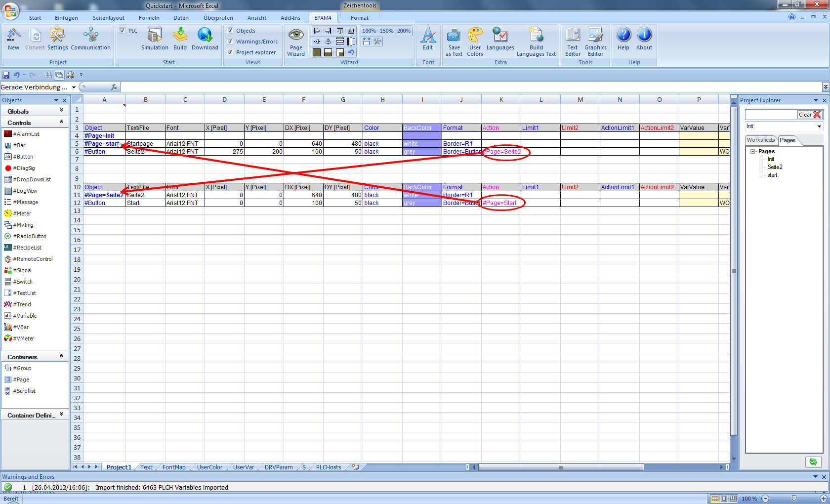Set wizard zoom to 150%
The image size is (830, 504).
pos(386,31)
